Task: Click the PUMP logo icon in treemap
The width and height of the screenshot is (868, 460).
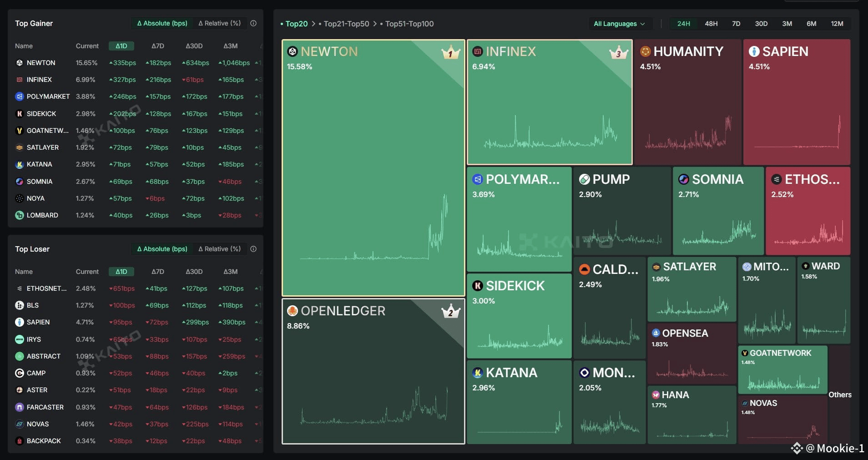Action: click(584, 179)
